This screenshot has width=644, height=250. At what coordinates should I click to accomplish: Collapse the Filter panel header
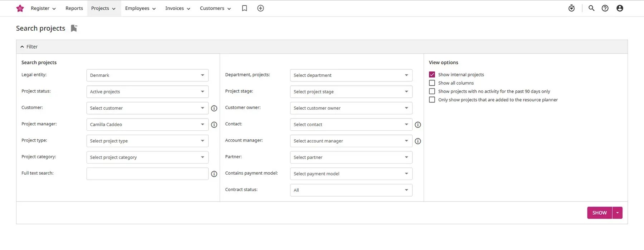322,47
